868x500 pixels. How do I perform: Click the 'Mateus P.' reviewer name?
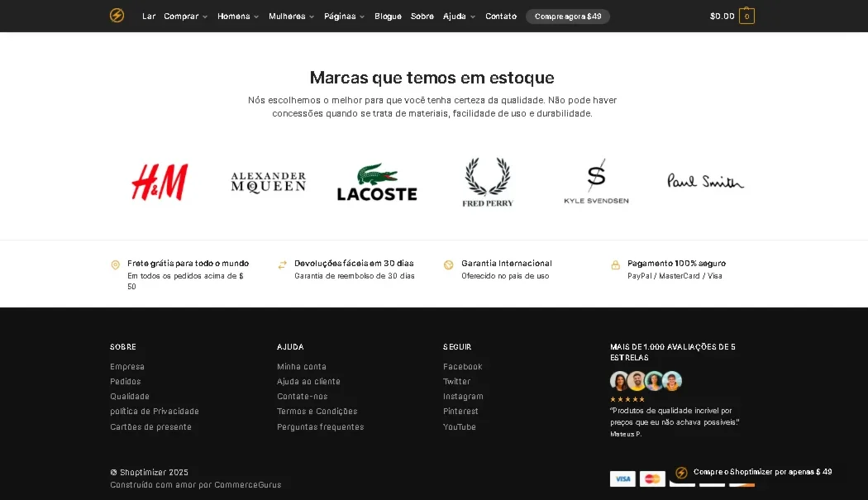[626, 434]
